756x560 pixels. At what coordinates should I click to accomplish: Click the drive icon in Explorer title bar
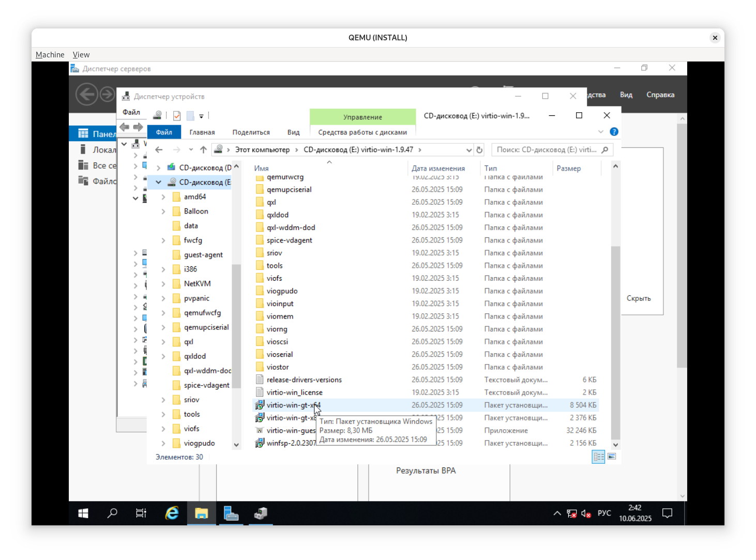(157, 115)
